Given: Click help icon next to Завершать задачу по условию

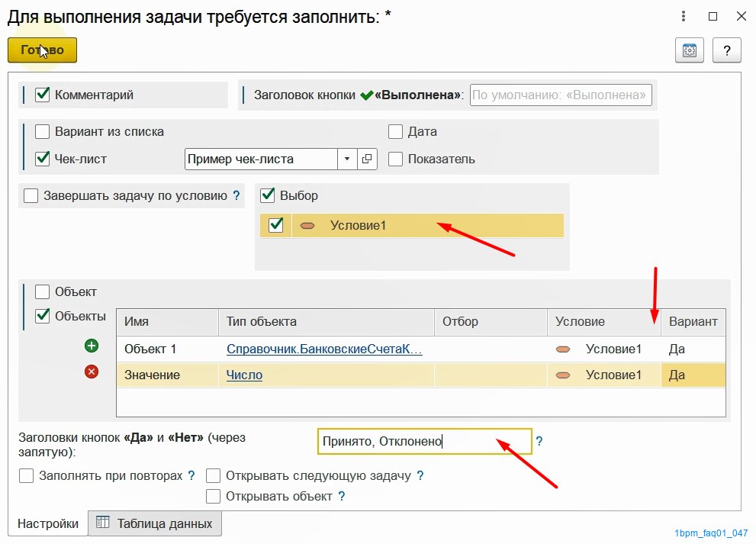Looking at the screenshot, I should pos(236,195).
